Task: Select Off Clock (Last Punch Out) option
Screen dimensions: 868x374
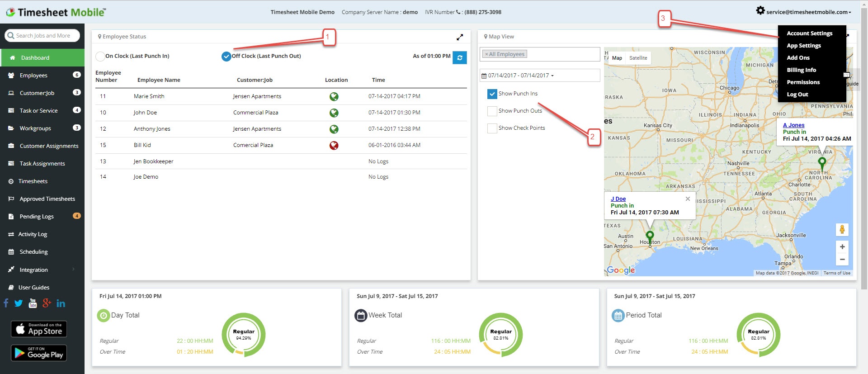Action: coord(226,57)
